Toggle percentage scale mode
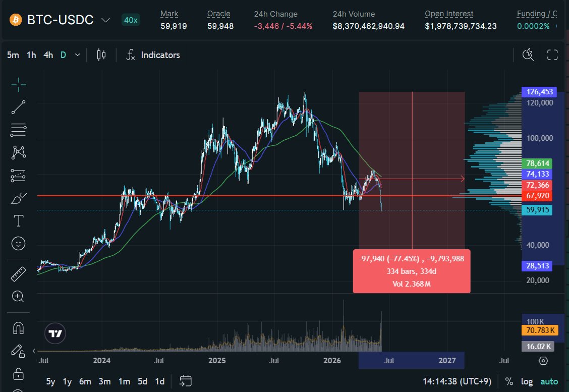Viewport: 569px width, 392px height. (x=509, y=381)
